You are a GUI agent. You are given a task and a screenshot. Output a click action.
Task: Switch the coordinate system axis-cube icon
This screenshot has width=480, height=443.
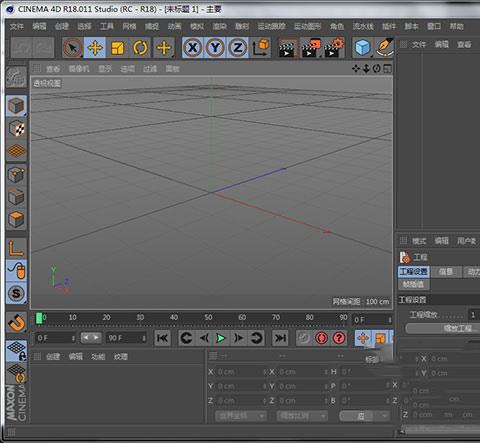[x=261, y=48]
